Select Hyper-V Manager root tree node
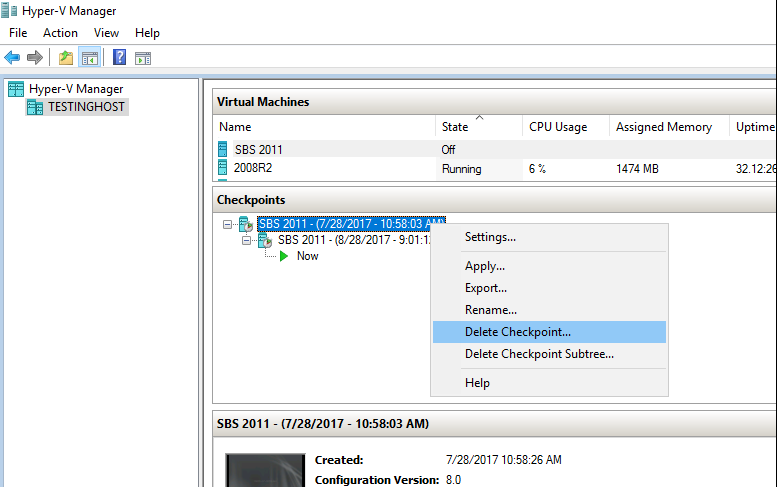The height and width of the screenshot is (487, 777). 76,89
